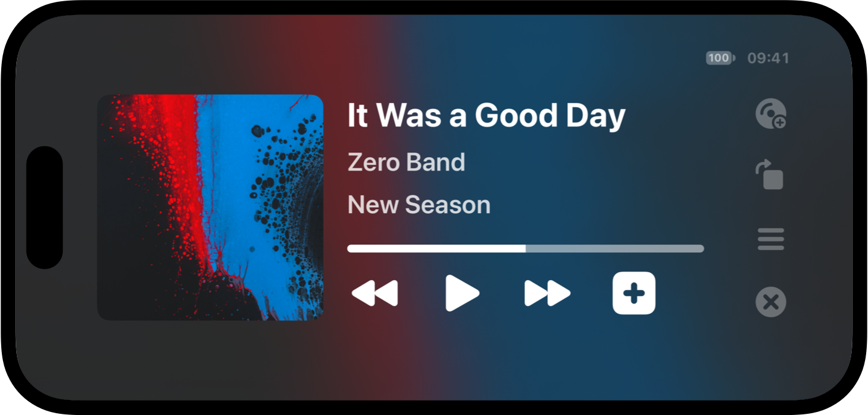Select the title "It Was a Good Day"
This screenshot has width=868, height=415.
tap(486, 116)
